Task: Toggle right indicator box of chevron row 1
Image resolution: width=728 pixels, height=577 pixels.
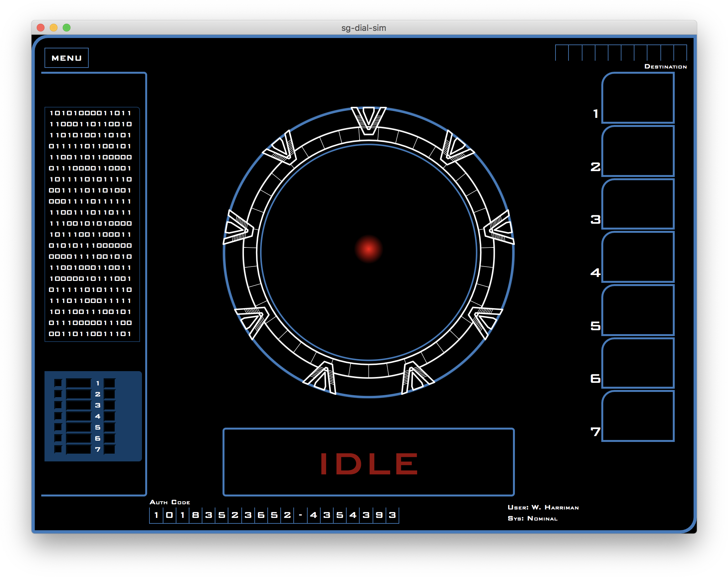Action: click(x=109, y=383)
